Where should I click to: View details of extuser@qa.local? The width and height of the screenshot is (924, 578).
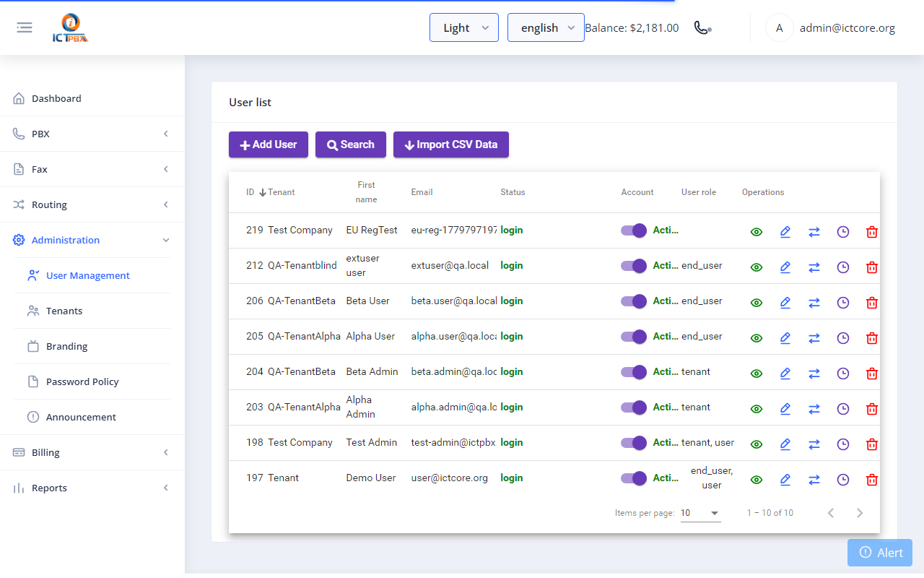tap(757, 267)
